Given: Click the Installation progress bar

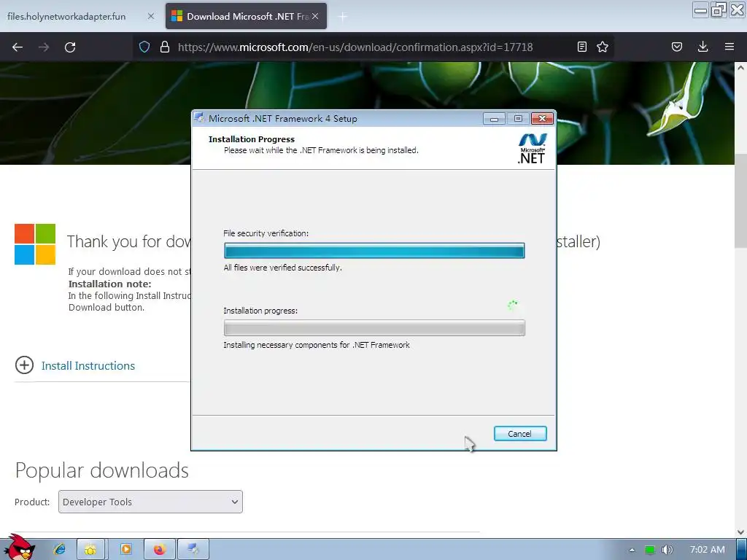Looking at the screenshot, I should pos(374,327).
